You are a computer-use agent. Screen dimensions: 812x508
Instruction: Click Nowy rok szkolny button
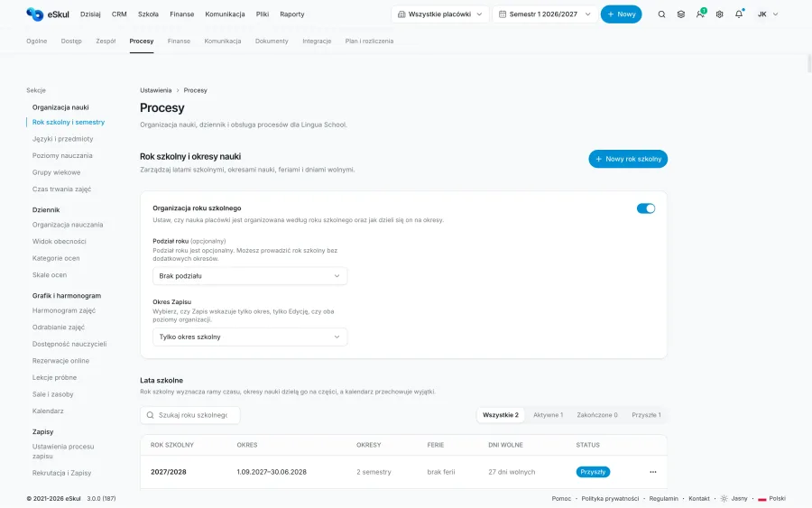[x=628, y=159]
